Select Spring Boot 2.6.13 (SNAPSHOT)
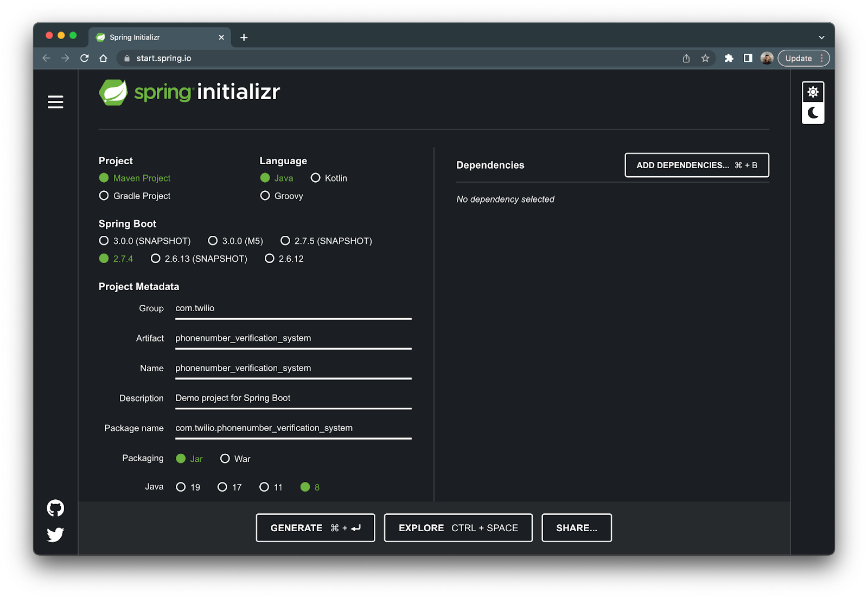Image resolution: width=868 pixels, height=599 pixels. click(199, 259)
